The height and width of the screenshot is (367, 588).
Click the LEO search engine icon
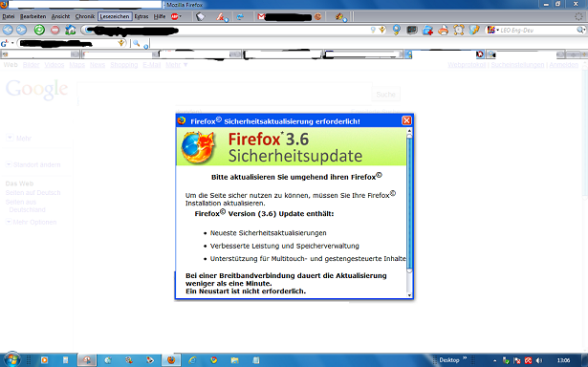pos(490,30)
